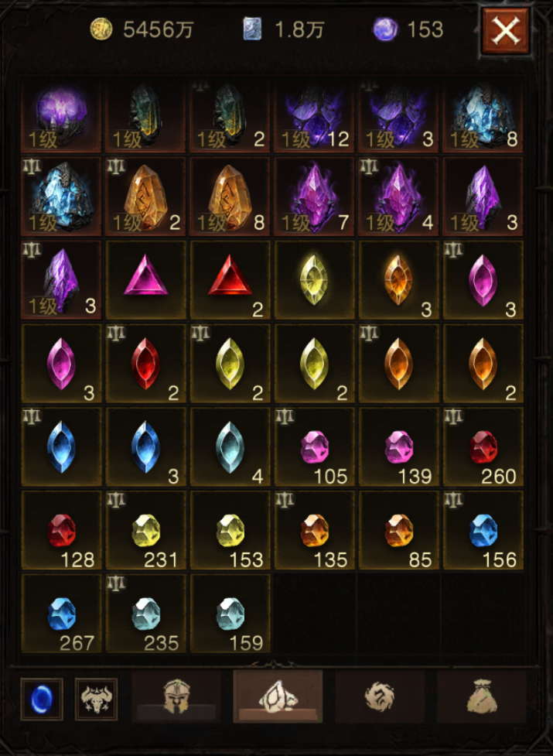Pick the yellow gem stack of 231
Screen dimensions: 553x756
click(x=146, y=530)
